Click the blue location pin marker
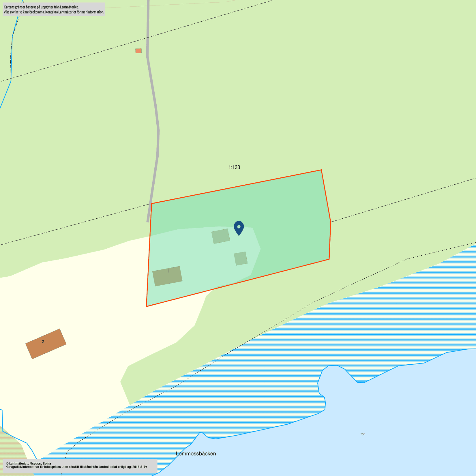This screenshot has width=476, height=476. (239, 228)
